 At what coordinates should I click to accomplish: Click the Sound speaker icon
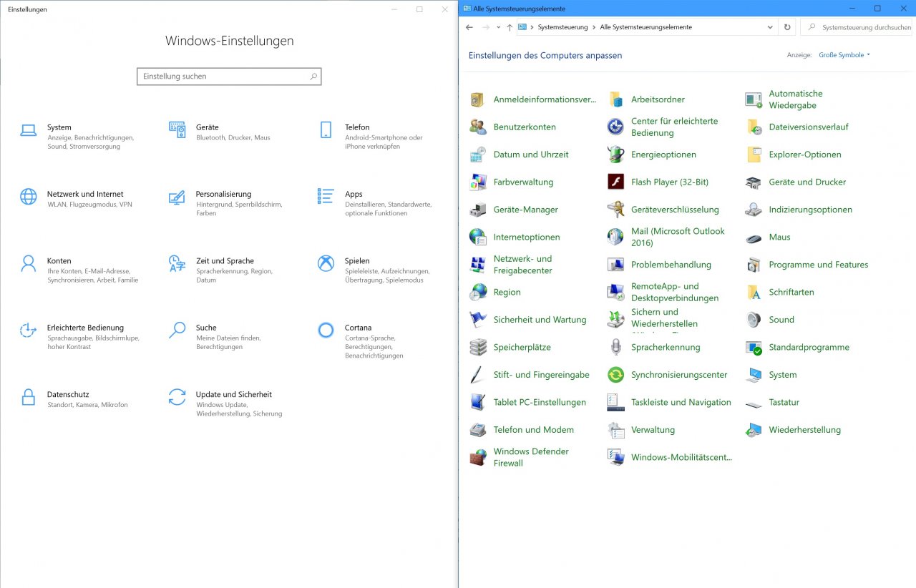click(754, 320)
